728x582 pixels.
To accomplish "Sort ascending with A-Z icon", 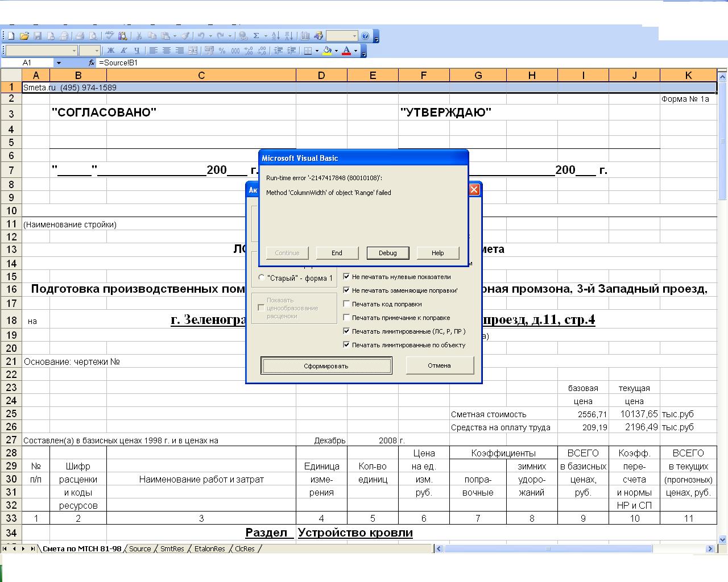I will click(276, 36).
